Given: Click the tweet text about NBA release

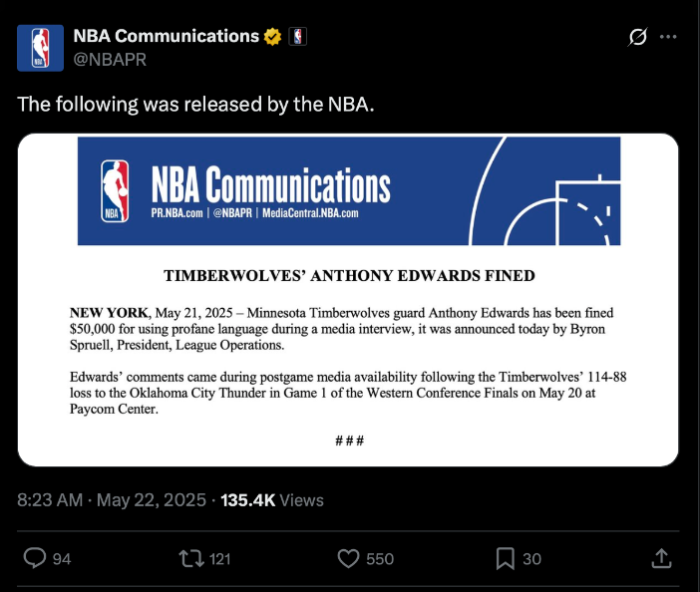Looking at the screenshot, I should point(195,104).
